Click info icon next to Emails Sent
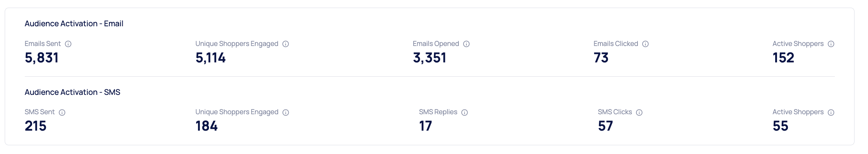868x154 pixels. [68, 44]
